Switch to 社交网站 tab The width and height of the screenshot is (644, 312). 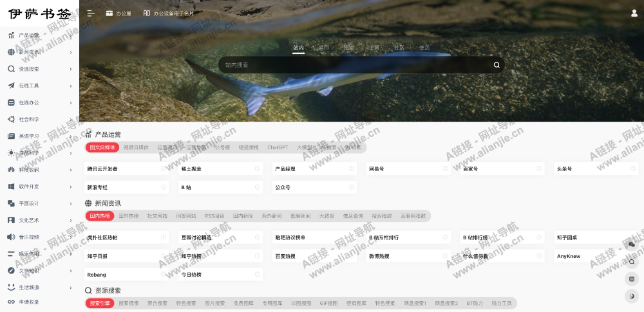(157, 216)
